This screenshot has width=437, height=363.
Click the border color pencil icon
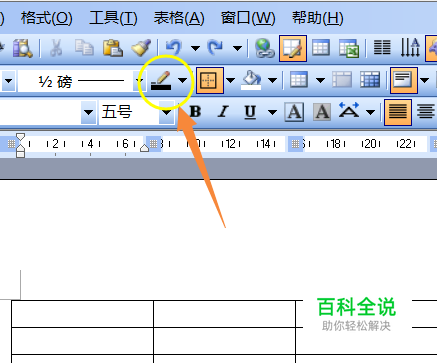tap(161, 81)
